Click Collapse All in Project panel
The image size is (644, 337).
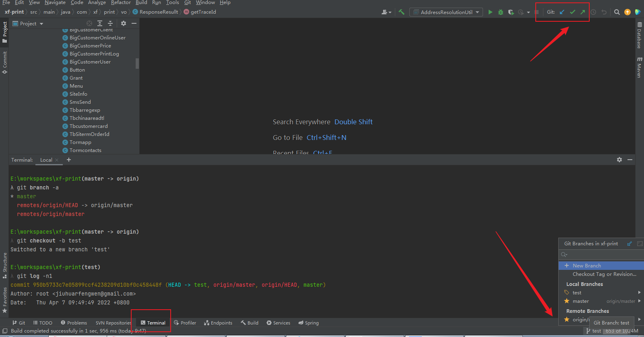point(110,23)
